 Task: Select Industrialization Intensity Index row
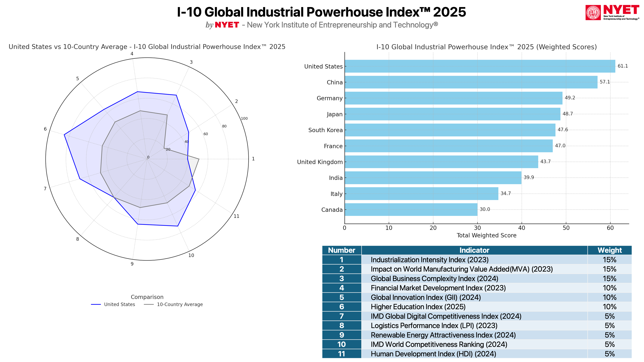coord(429,260)
